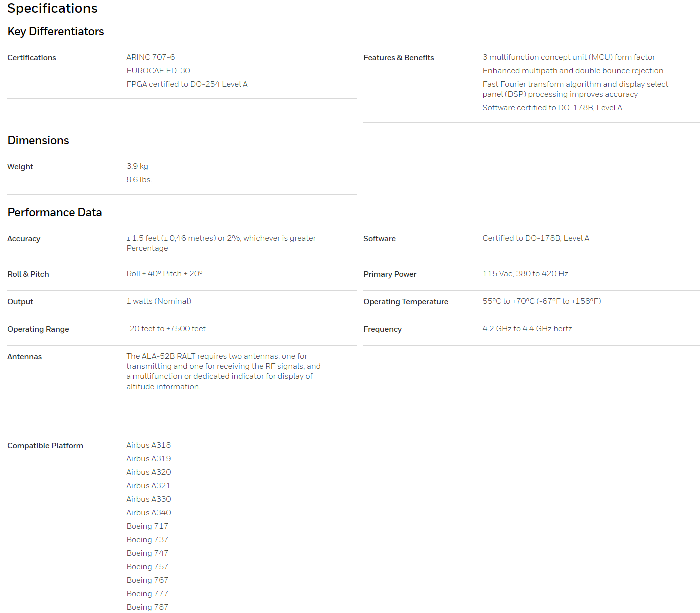Click the 8.6 lbs. weight value
Screen dimensions: 700x613
pos(139,180)
